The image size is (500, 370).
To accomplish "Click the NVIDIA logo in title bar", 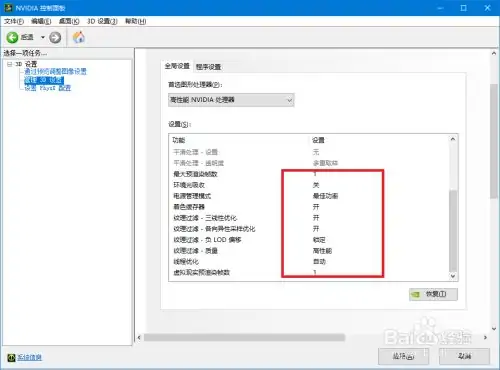I will pos(8,7).
